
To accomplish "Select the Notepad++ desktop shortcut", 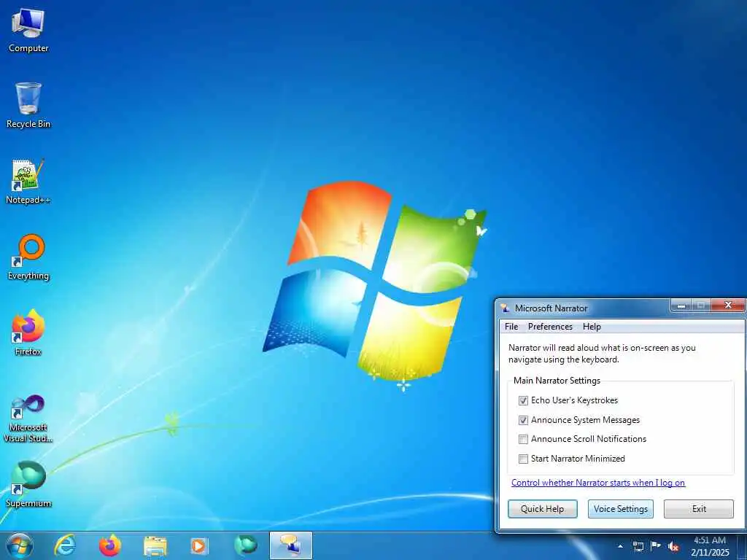I will coord(28,182).
